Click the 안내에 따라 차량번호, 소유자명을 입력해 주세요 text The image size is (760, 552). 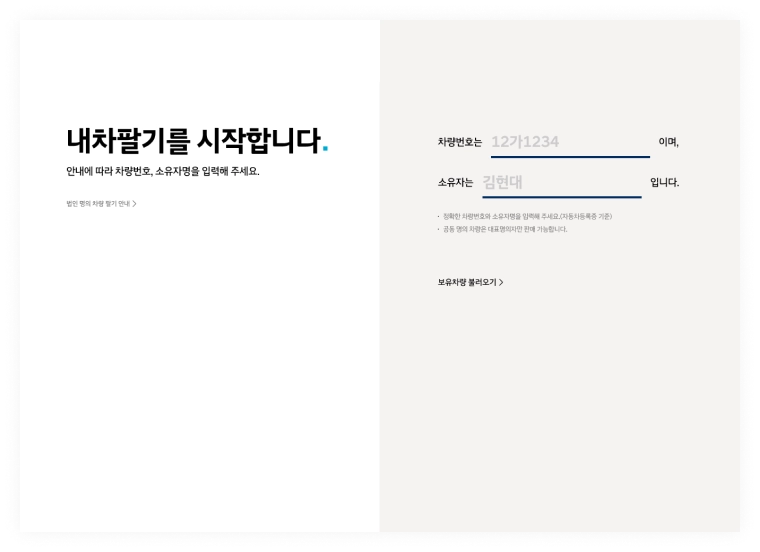pyautogui.click(x=163, y=172)
